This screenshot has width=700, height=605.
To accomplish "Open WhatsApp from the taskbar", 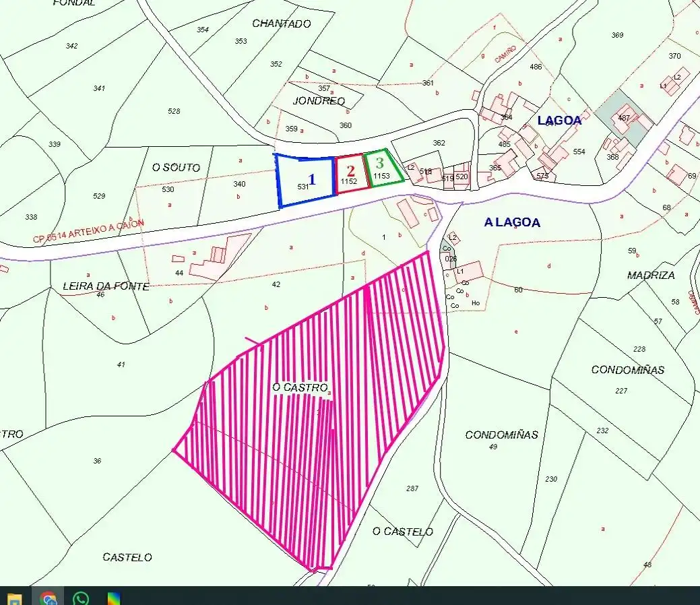I will 81,598.
